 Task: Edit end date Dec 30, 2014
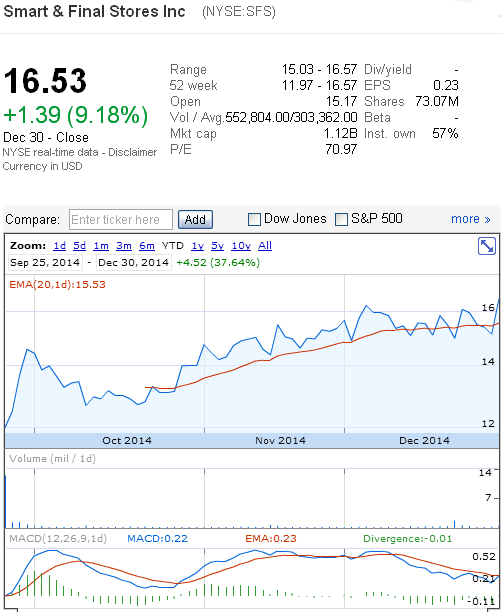(133, 262)
